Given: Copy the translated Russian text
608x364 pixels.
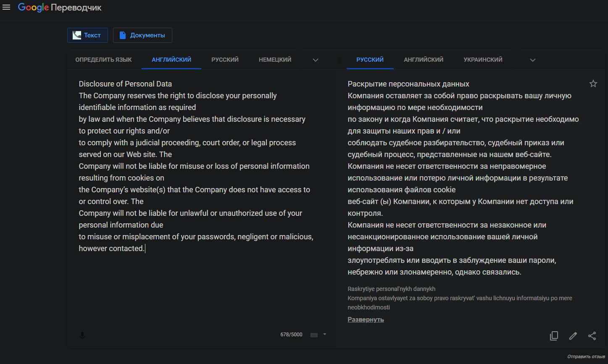Looking at the screenshot, I should pyautogui.click(x=554, y=335).
